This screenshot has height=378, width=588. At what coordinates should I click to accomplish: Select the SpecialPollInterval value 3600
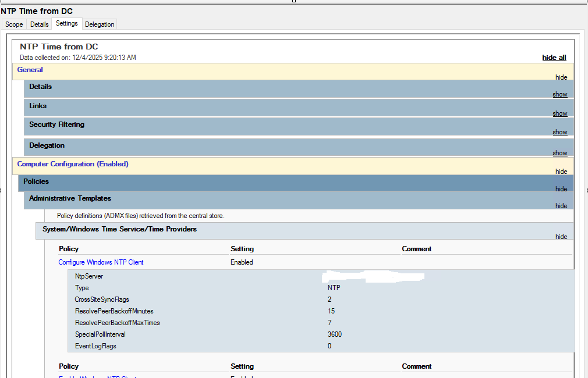pos(335,334)
